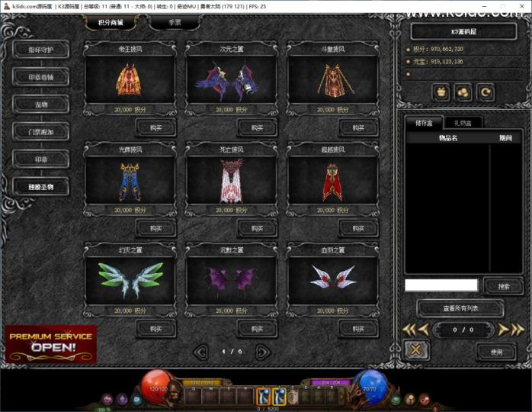Click the 搜索 search button
This screenshot has width=532, height=412.
(504, 286)
